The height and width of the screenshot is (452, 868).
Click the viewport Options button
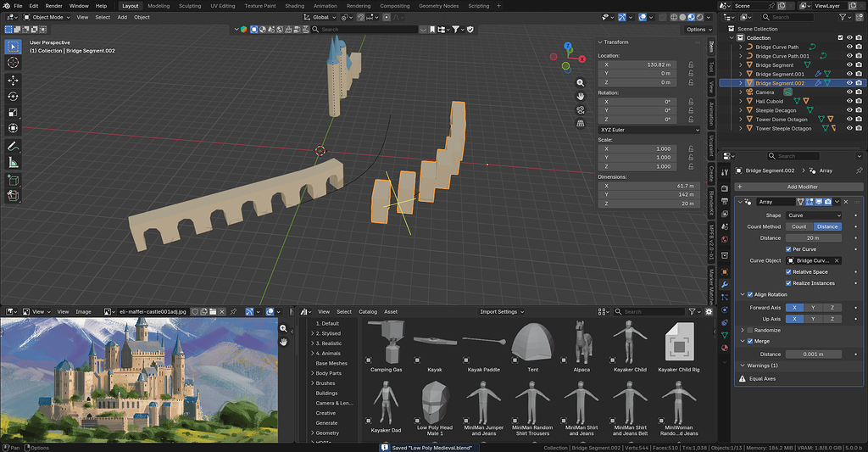coord(697,30)
